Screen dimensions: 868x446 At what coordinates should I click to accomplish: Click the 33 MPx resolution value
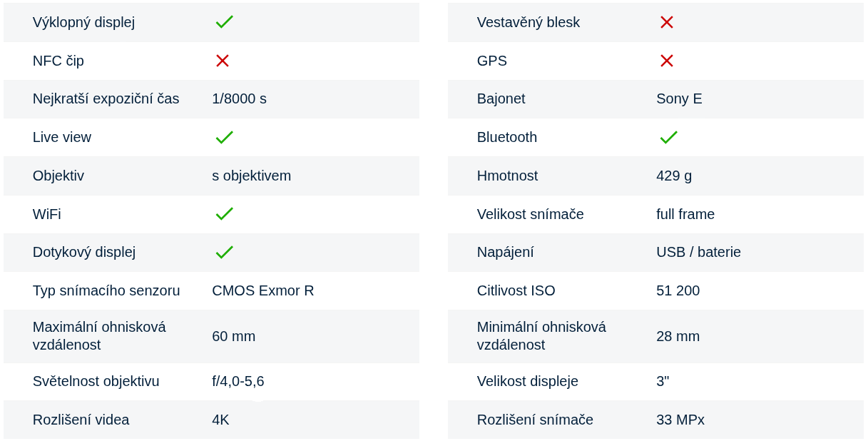tap(680, 420)
